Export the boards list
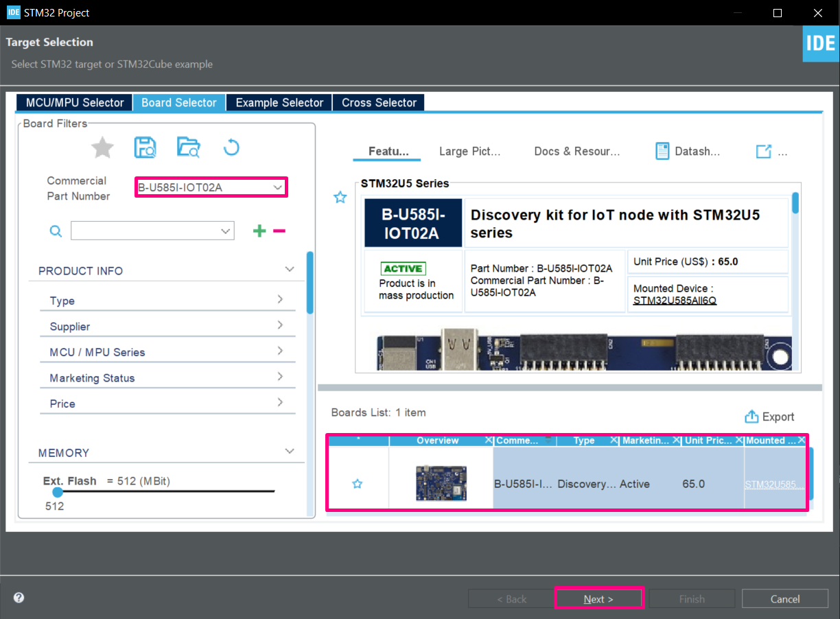 (769, 416)
